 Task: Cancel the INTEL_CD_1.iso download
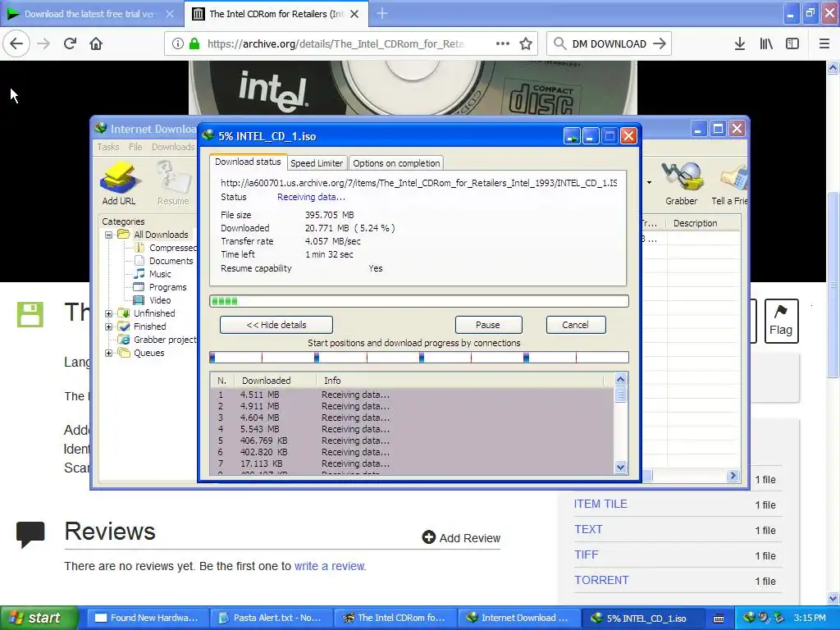coord(575,325)
